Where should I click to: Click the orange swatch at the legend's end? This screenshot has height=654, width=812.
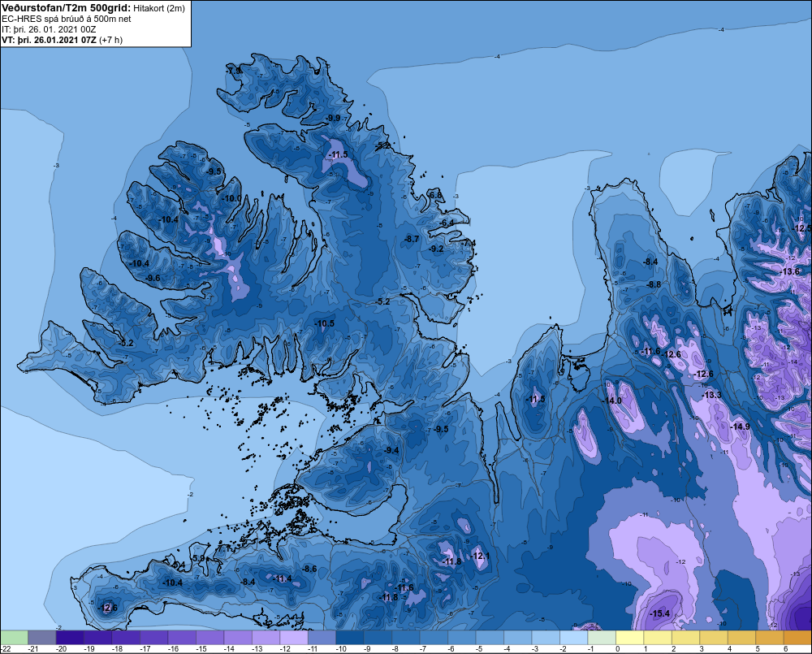click(797, 637)
